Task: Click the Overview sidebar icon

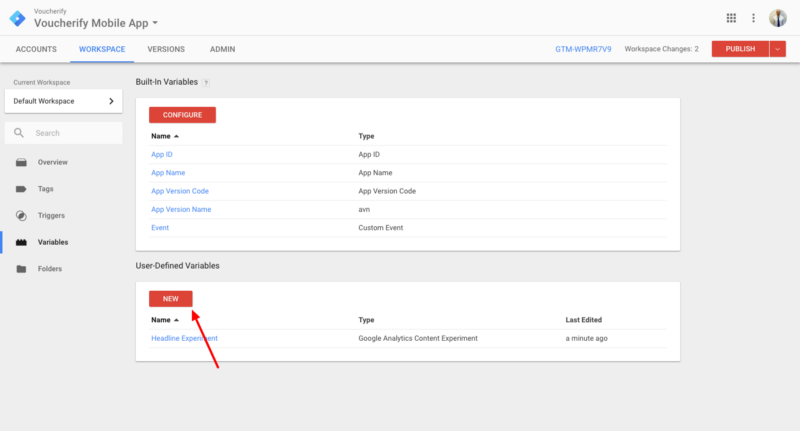Action: [x=21, y=162]
